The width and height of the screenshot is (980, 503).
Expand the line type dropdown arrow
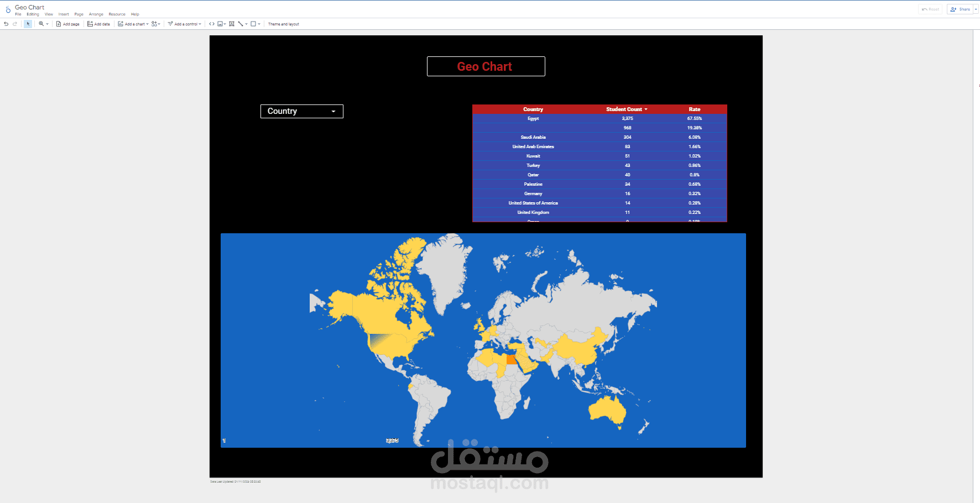[247, 24]
